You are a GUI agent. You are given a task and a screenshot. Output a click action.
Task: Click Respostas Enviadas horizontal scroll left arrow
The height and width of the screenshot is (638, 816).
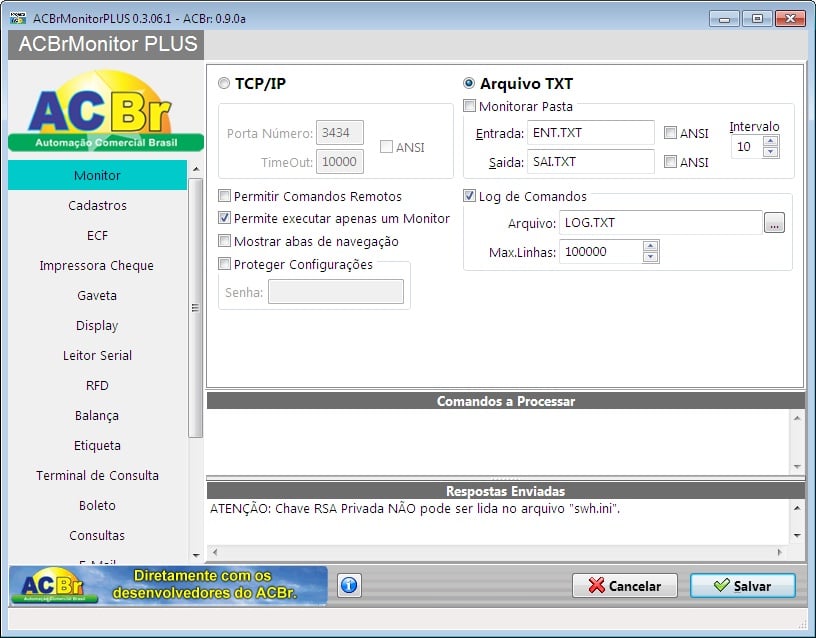pyautogui.click(x=214, y=552)
